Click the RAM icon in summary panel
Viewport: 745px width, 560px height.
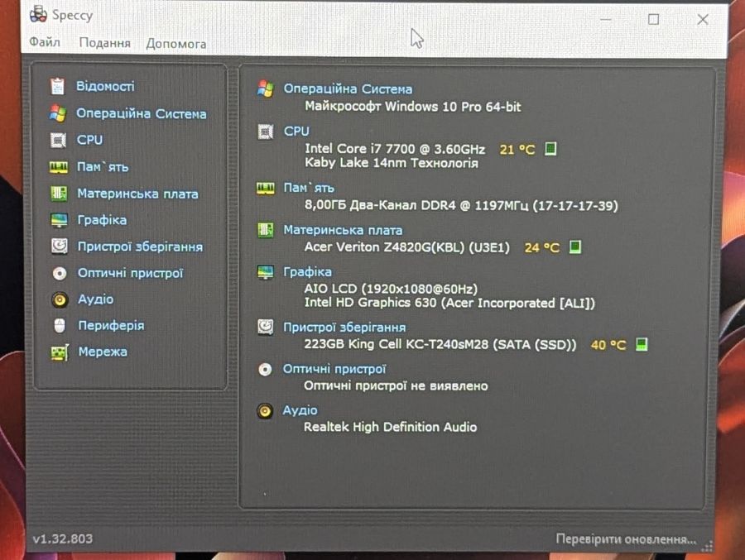tap(266, 188)
